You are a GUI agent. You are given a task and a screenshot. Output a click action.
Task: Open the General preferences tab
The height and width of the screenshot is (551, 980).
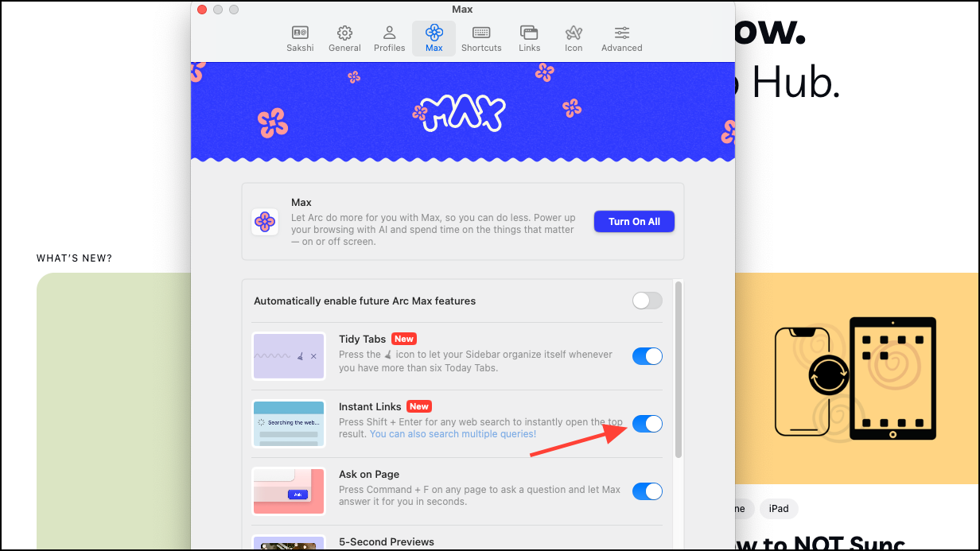pos(344,38)
